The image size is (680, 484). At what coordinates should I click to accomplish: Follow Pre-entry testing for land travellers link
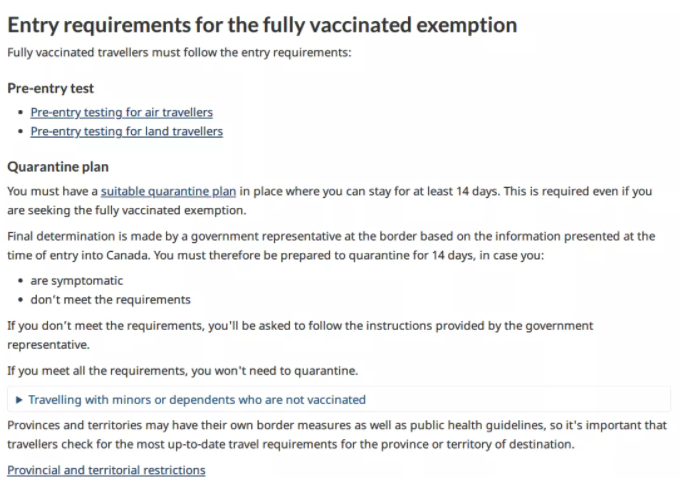point(126,131)
